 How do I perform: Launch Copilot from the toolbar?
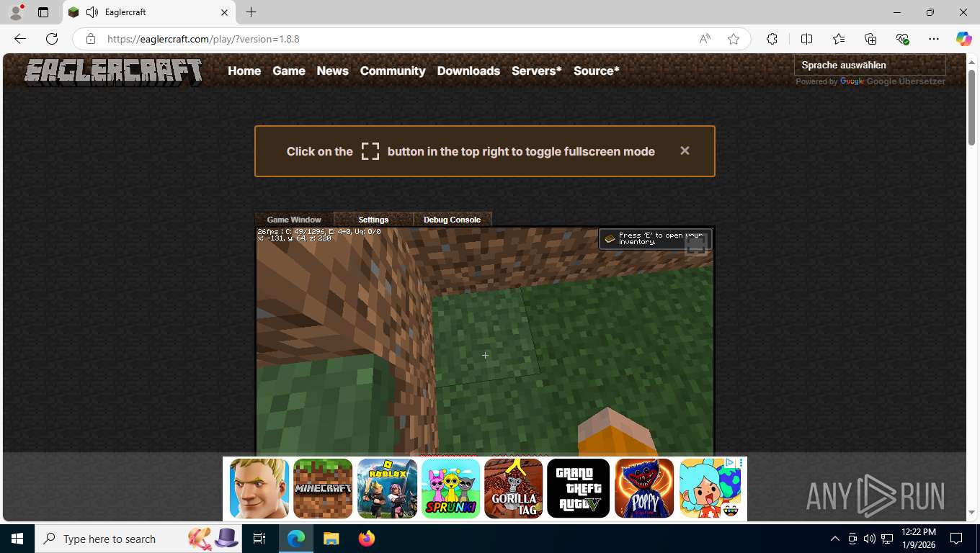(x=963, y=39)
